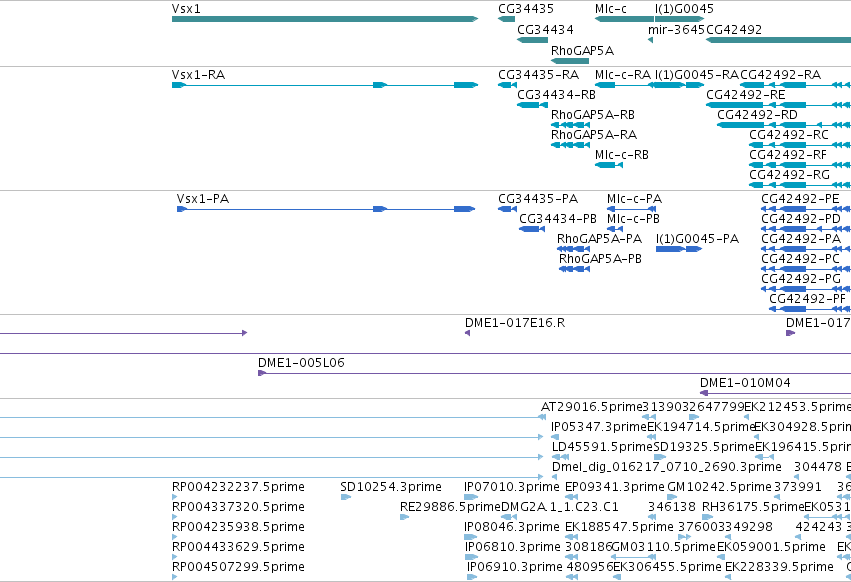Select the CG42492-RF transcript

pos(800,165)
